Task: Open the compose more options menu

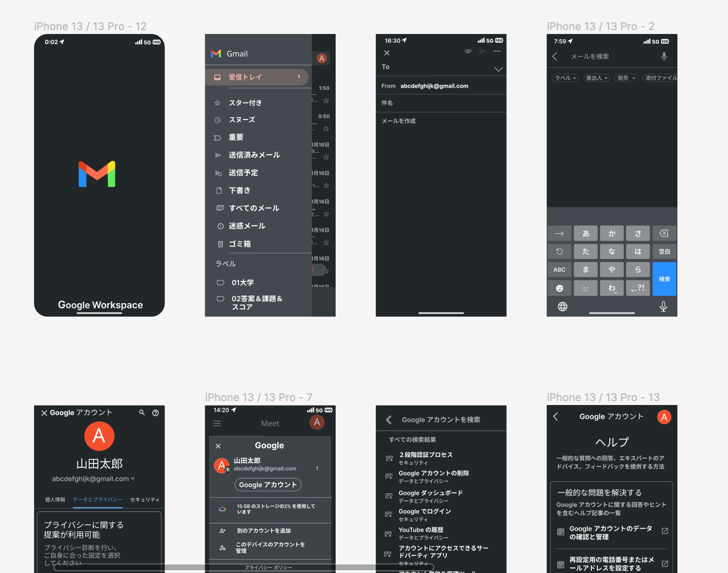Action: coord(497,51)
